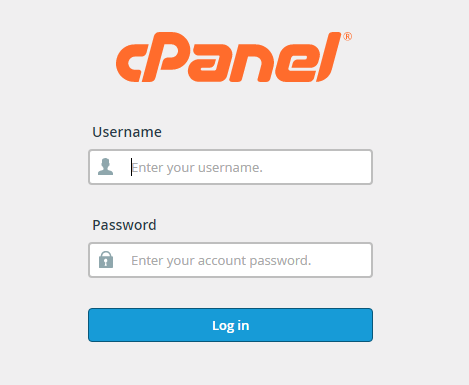Click the right end of username box
The image size is (469, 385).
tap(367, 167)
